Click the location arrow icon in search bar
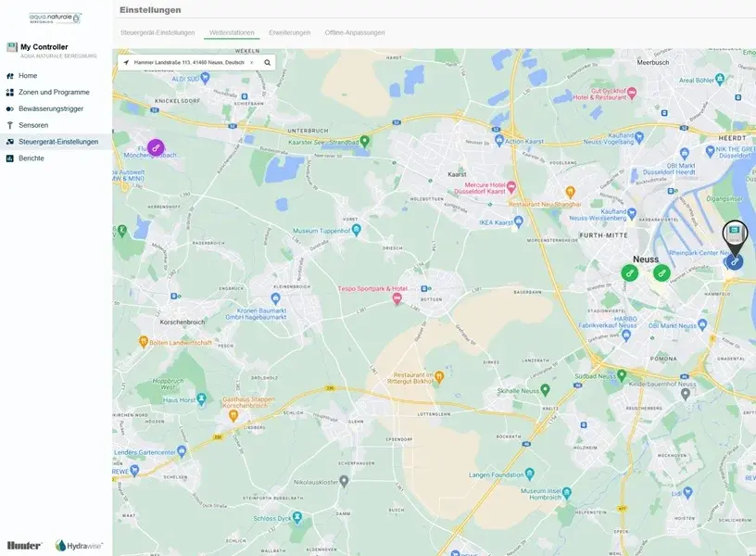756x556 pixels. tap(126, 63)
